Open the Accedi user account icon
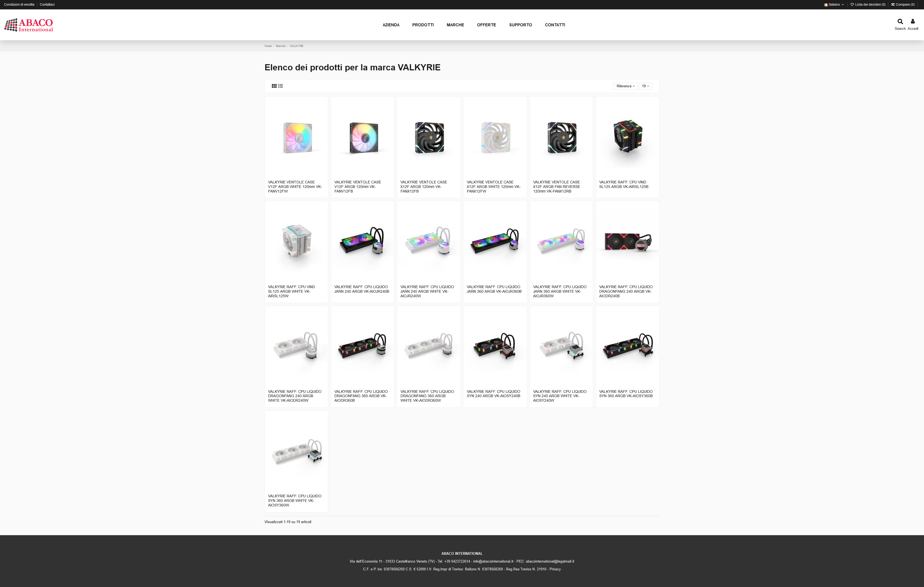The width and height of the screenshot is (924, 587). [912, 21]
